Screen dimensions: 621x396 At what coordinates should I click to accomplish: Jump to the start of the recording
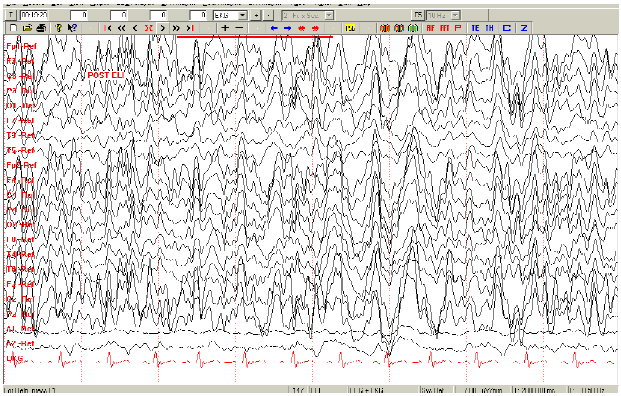click(x=107, y=28)
